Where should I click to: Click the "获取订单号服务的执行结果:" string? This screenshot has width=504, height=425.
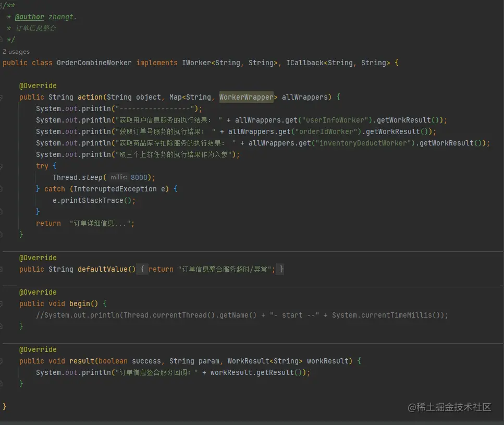pyautogui.click(x=165, y=131)
